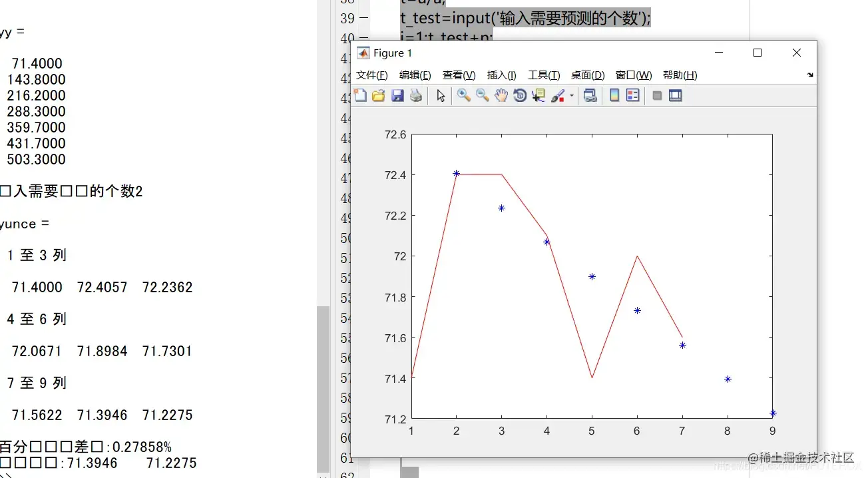Print the figure using printer icon
This screenshot has height=478, width=868.
[416, 96]
